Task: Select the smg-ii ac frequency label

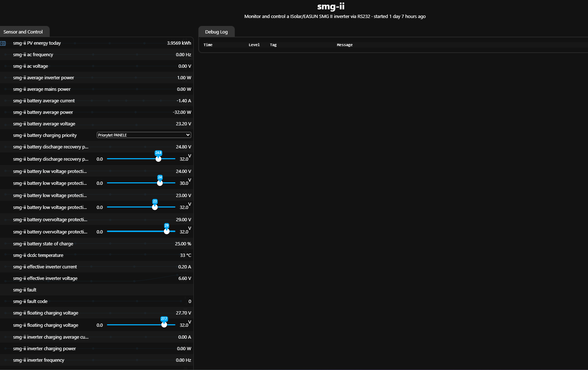Action: click(x=33, y=55)
